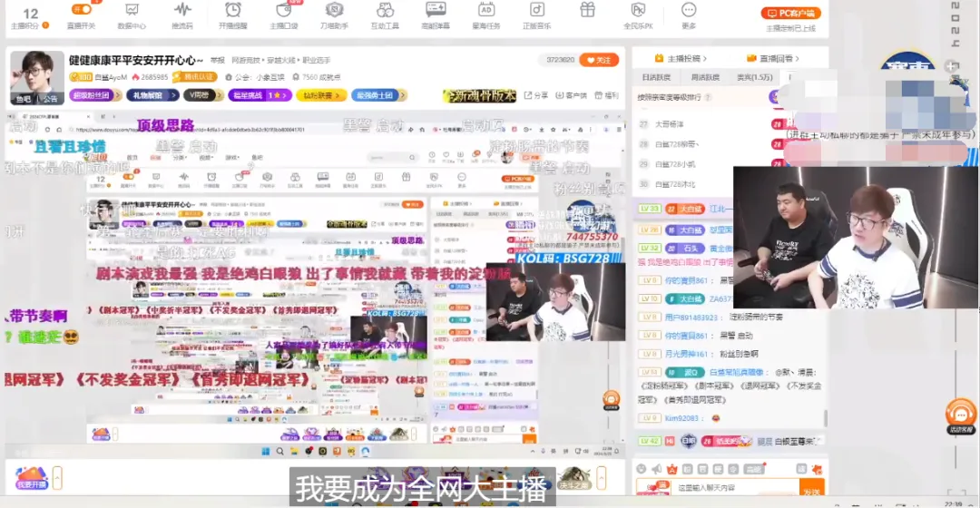Click the megaphone horn icon in chat toolbar
The image size is (980, 508).
657,469
